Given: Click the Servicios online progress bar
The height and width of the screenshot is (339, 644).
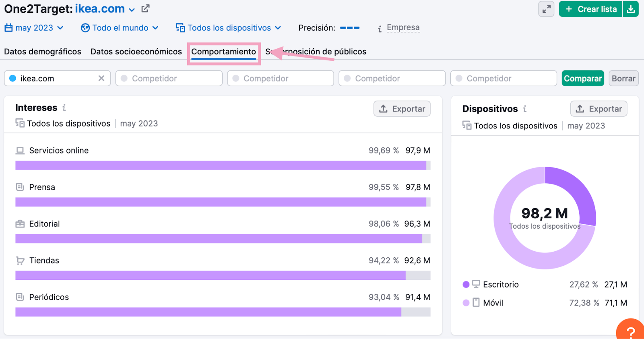Looking at the screenshot, I should tap(223, 165).
